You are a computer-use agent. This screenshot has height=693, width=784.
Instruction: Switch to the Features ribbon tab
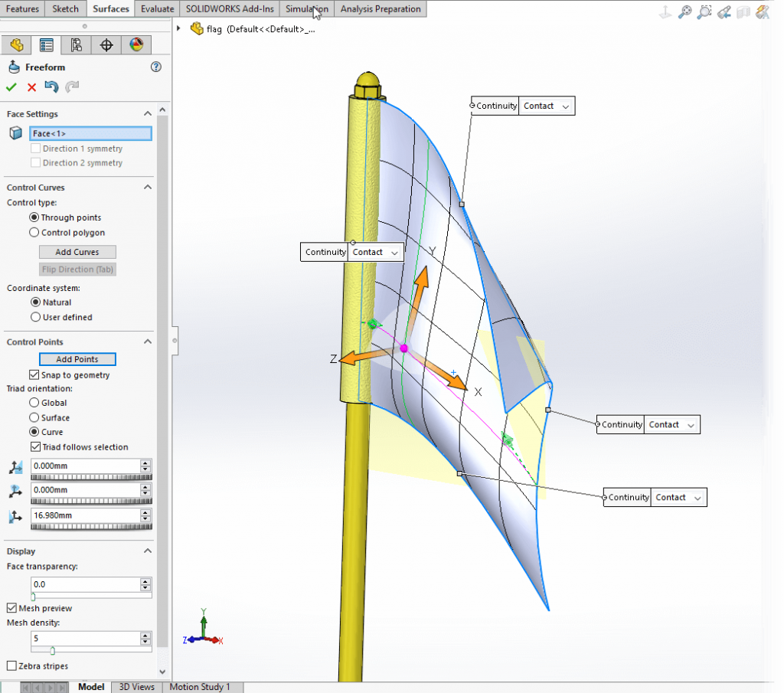(21, 9)
